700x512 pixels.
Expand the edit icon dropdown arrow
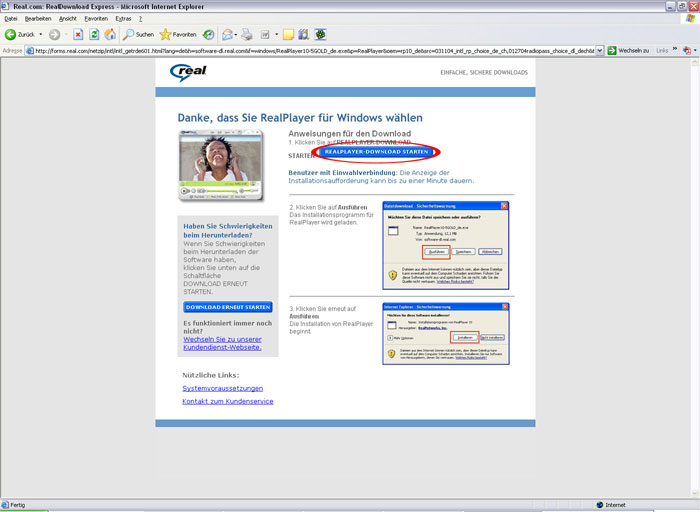[x=276, y=34]
